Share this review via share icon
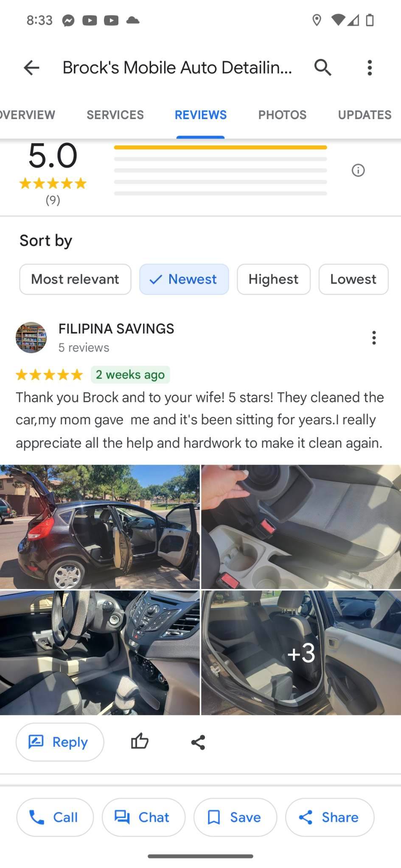The image size is (401, 868). tap(198, 742)
